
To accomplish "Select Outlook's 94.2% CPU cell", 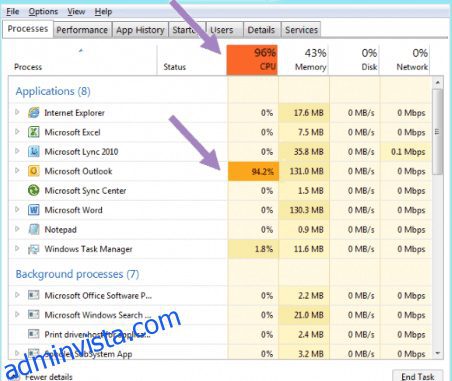I will click(x=253, y=171).
